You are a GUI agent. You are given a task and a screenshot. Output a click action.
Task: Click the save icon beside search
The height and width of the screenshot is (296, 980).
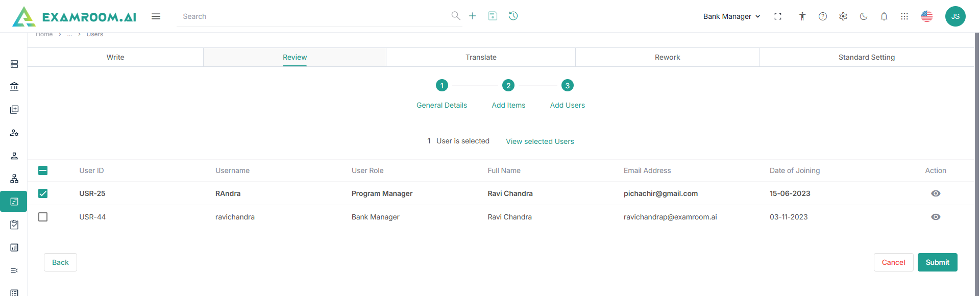point(493,16)
